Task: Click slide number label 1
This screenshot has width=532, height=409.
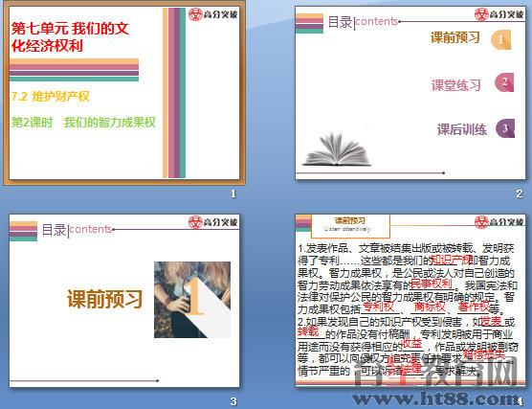Action: coord(233,193)
